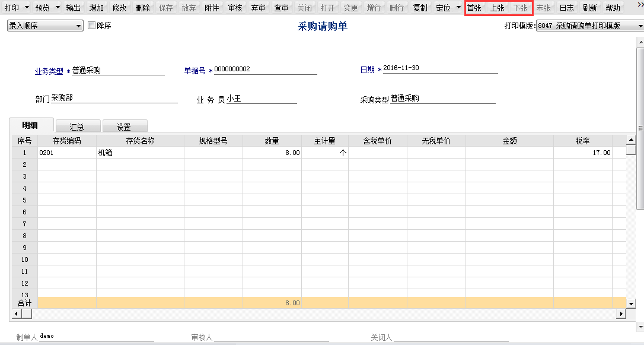Screen dimensions: 644x345
Task: Toggle the 降序 descending checkbox
Action: tap(91, 26)
